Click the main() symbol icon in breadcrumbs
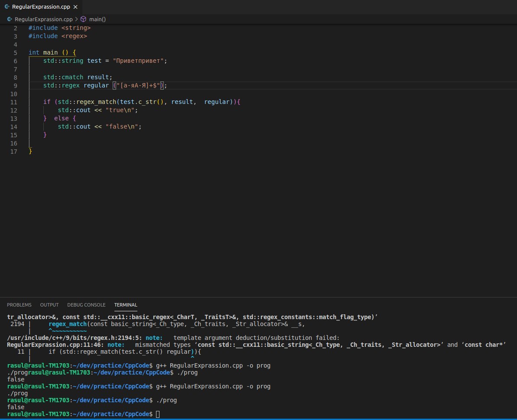517x420 pixels. point(84,19)
